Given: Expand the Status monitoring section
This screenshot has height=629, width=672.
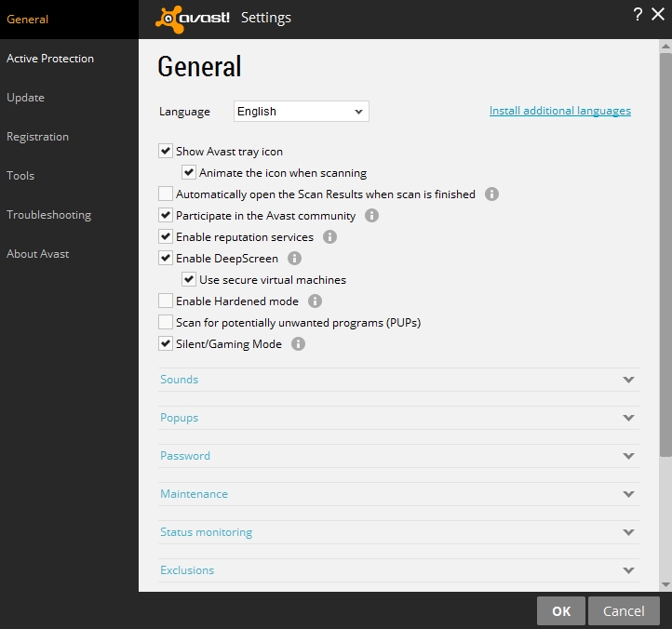Looking at the screenshot, I should pos(398,532).
